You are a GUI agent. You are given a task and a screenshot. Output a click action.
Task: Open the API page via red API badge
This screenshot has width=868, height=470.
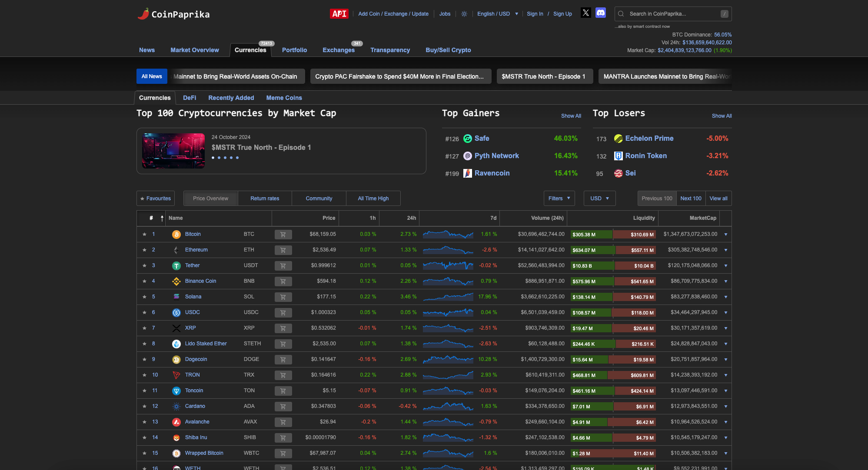pyautogui.click(x=339, y=13)
